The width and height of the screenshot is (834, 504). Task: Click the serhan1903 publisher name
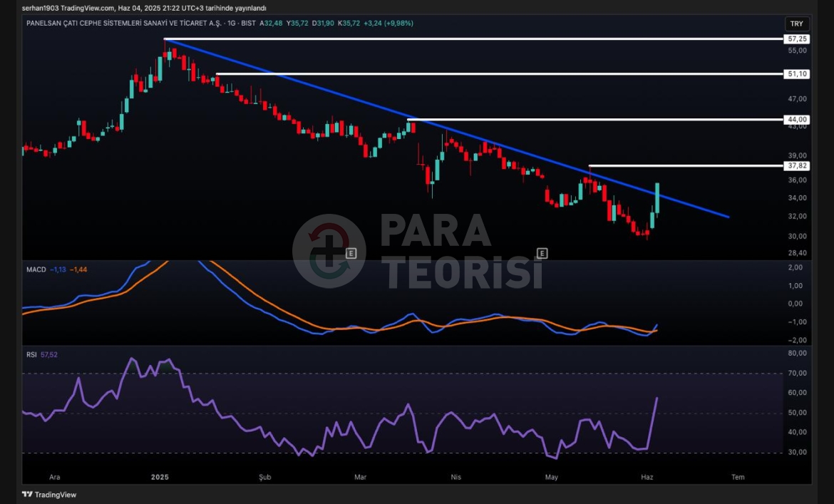point(39,8)
